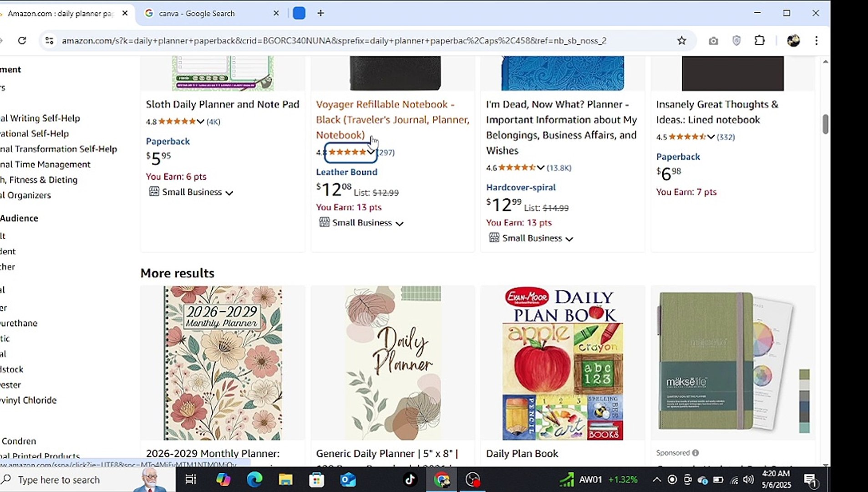
Task: Open the camera screenshot extension icon
Action: click(x=713, y=41)
